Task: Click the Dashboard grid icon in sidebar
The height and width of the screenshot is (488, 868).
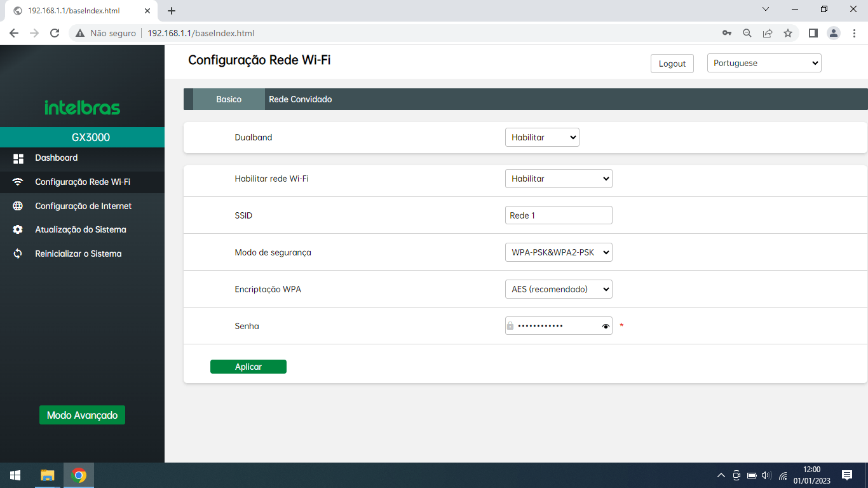Action: click(x=18, y=158)
